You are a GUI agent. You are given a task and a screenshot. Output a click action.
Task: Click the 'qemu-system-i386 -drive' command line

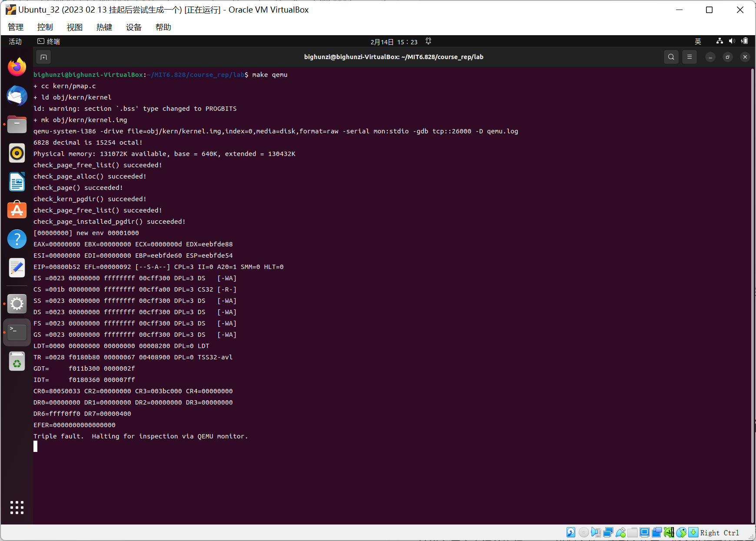click(x=276, y=131)
